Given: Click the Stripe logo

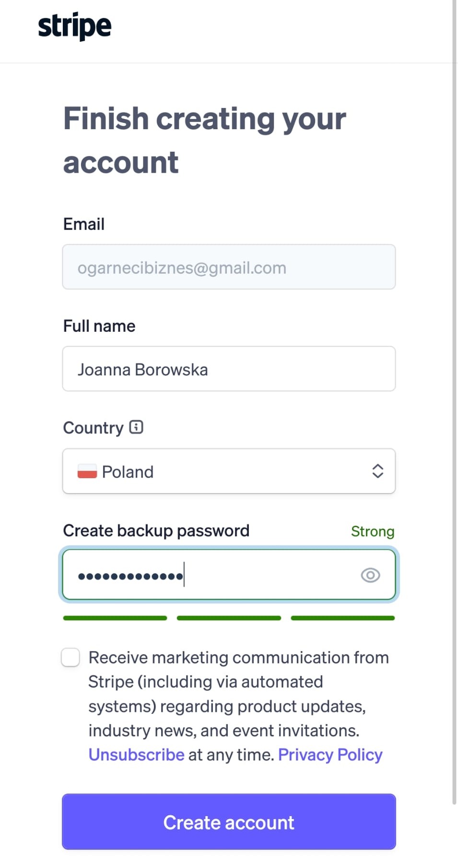Looking at the screenshot, I should (x=75, y=26).
